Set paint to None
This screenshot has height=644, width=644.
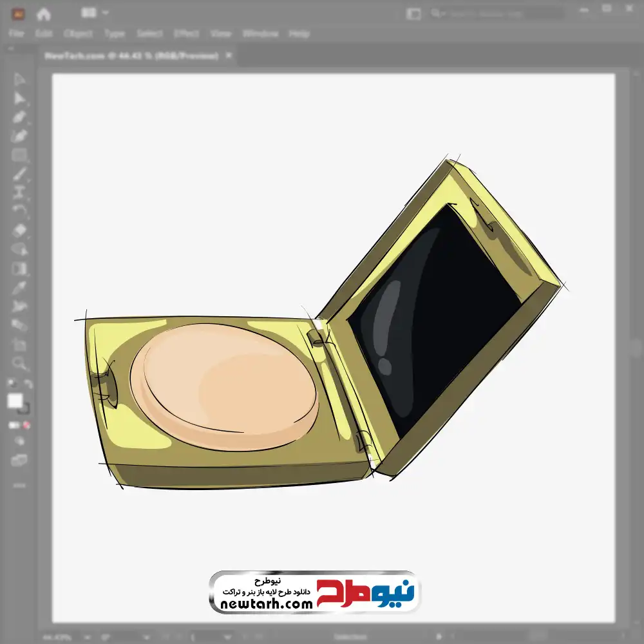click(27, 425)
